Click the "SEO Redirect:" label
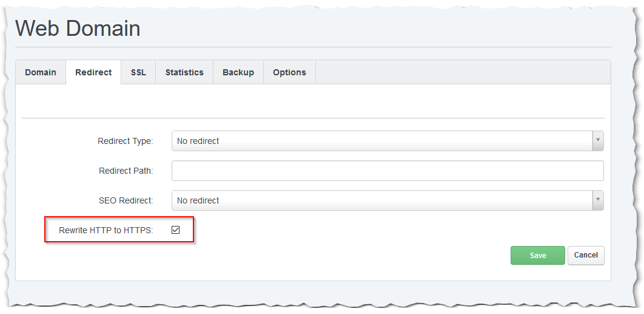The image size is (644, 314). pyautogui.click(x=126, y=200)
